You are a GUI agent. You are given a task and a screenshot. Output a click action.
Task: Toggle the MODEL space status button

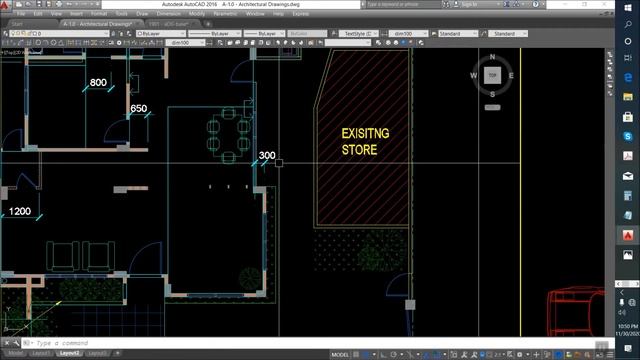(x=340, y=355)
